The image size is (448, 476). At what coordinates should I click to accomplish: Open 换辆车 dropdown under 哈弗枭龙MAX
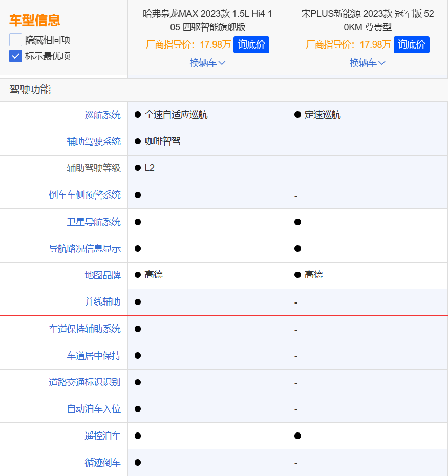click(x=207, y=63)
